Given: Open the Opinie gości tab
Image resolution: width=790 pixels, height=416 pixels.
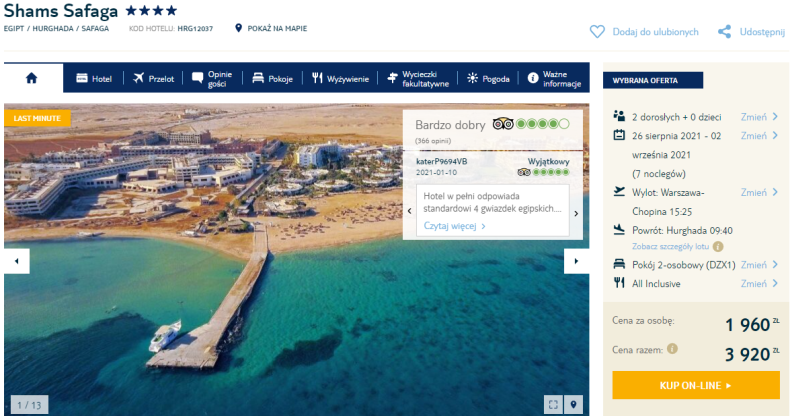Looking at the screenshot, I should pos(212,79).
